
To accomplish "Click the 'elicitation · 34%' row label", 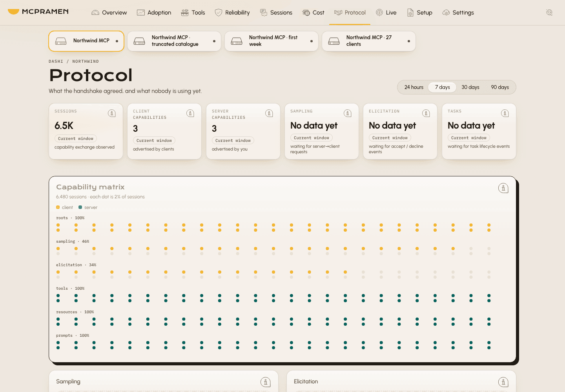I will point(76,265).
